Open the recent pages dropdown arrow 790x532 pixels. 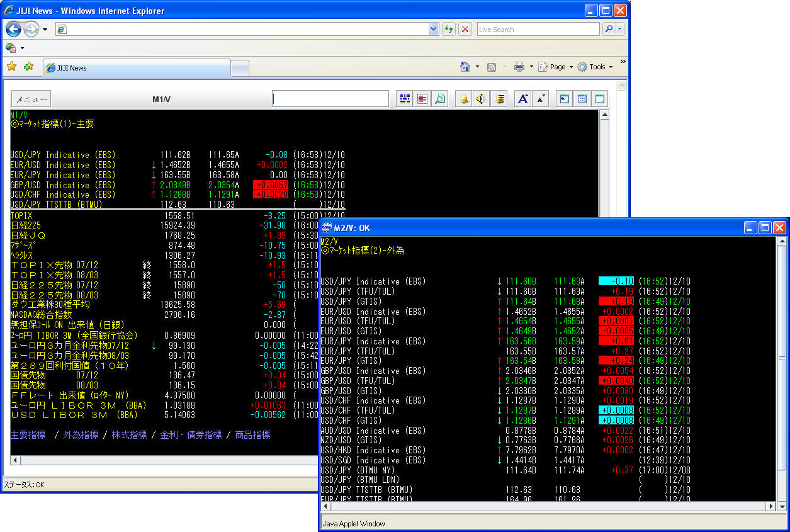click(x=45, y=30)
